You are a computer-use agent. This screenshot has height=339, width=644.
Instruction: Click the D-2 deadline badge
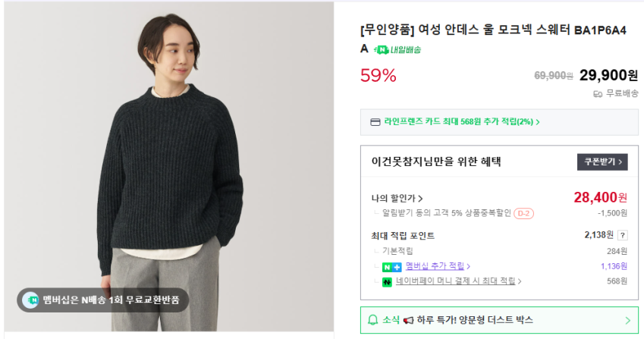pyautogui.click(x=523, y=214)
